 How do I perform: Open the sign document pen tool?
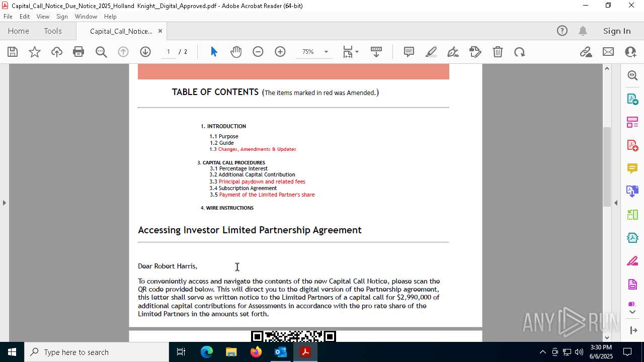[453, 52]
